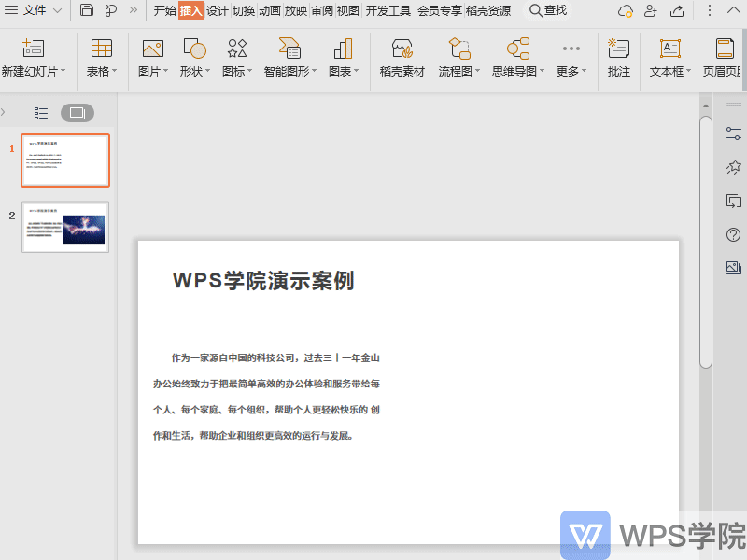
Task: Open the three-dot more options menu
Action: 710,10
